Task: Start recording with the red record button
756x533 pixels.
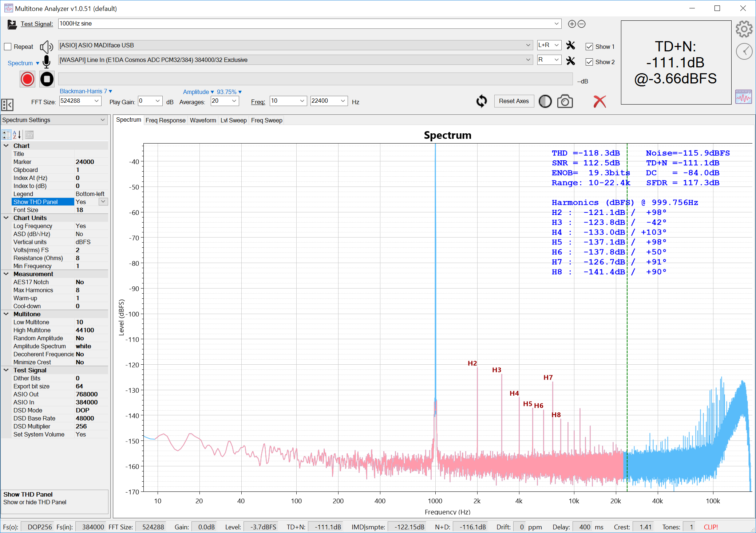Action: point(27,79)
